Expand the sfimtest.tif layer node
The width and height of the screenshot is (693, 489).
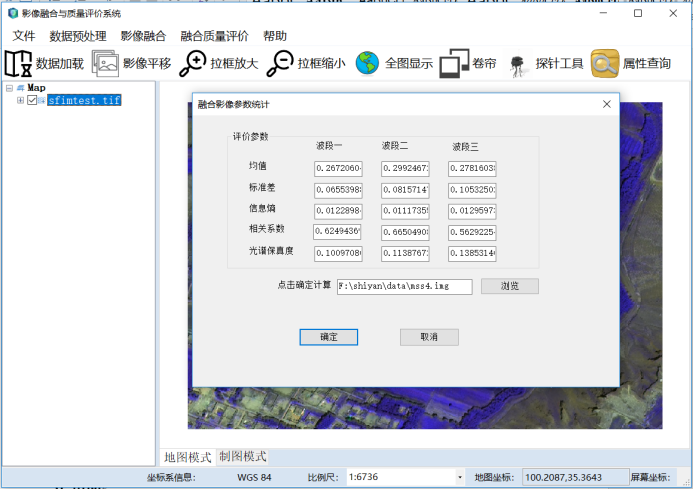[20, 100]
